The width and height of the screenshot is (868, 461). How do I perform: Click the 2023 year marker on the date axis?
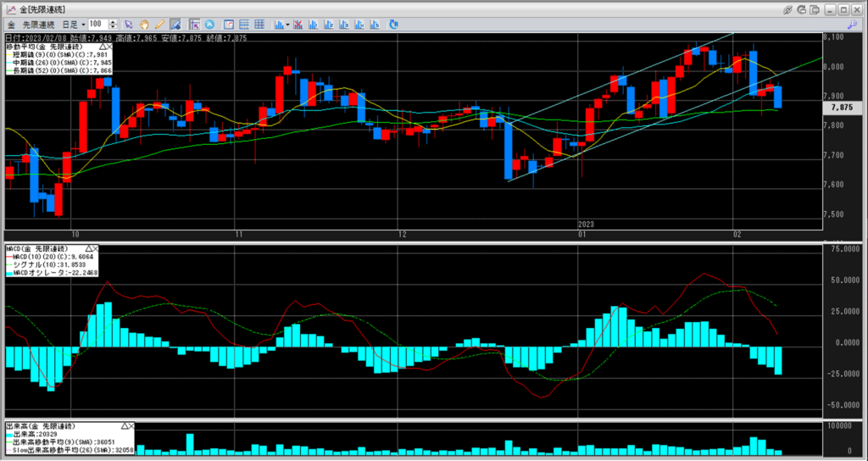587,224
